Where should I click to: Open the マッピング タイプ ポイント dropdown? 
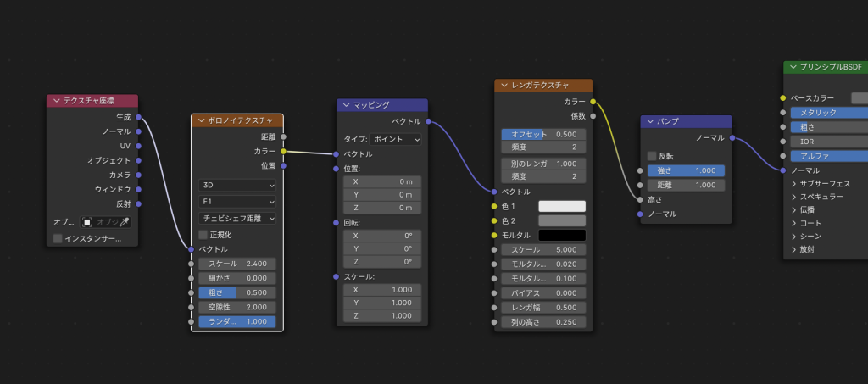pyautogui.click(x=396, y=139)
